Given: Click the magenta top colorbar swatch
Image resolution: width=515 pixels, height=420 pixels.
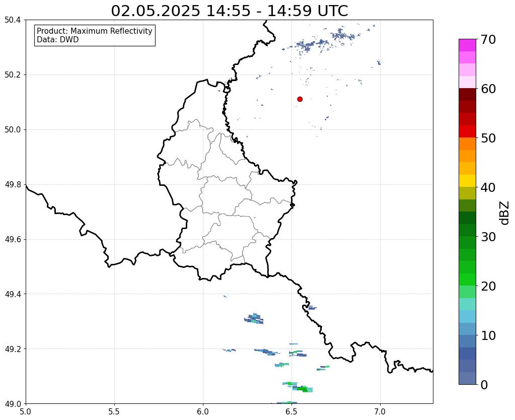Looking at the screenshot, I should coord(467,45).
